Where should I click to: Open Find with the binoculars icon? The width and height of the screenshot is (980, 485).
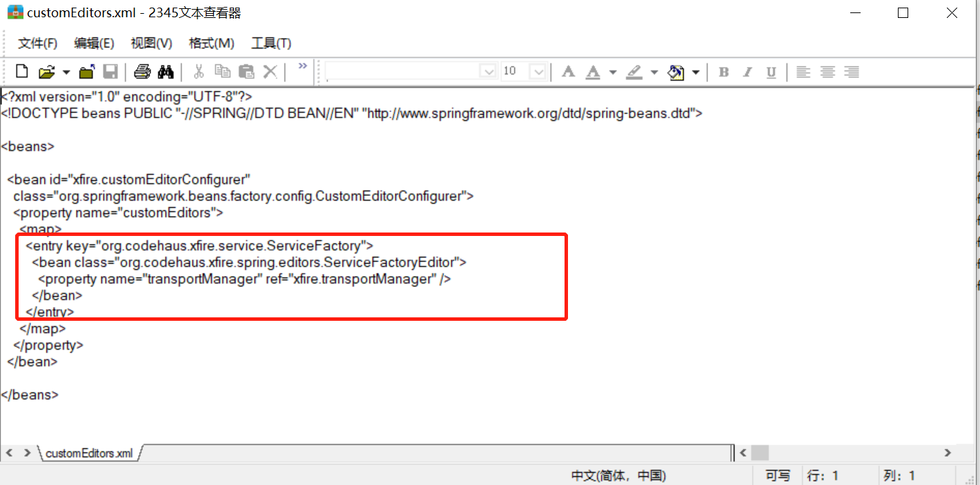[166, 72]
